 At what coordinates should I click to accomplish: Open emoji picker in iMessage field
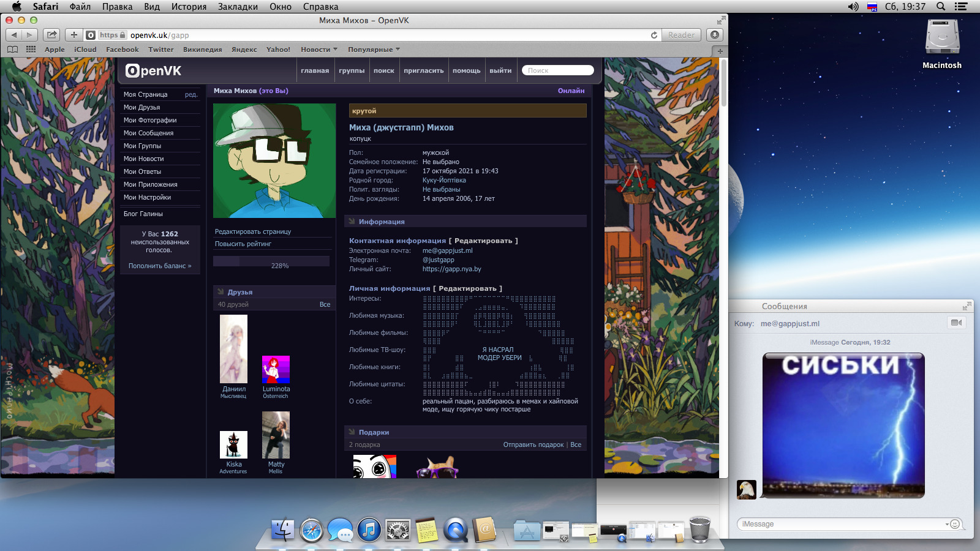(955, 524)
